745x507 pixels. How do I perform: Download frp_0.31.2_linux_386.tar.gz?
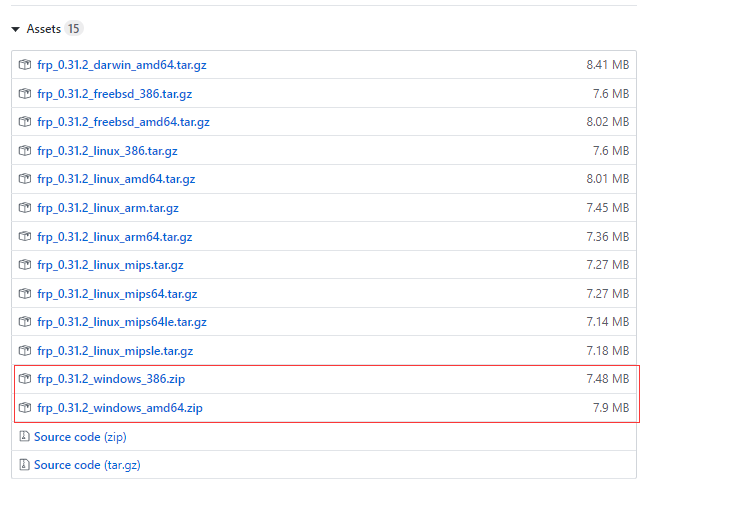[x=107, y=151]
